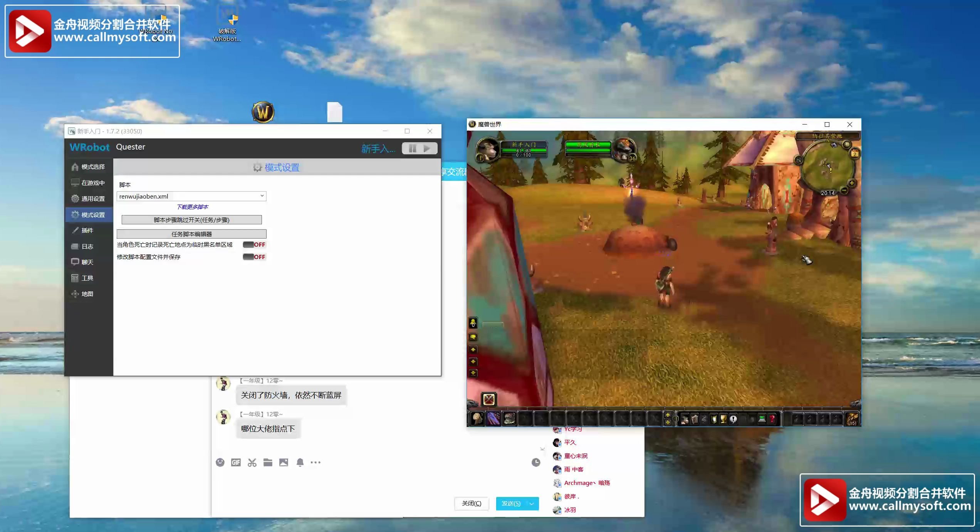
Task: Click the 新手入... profile name in WRobot header
Action: (378, 148)
